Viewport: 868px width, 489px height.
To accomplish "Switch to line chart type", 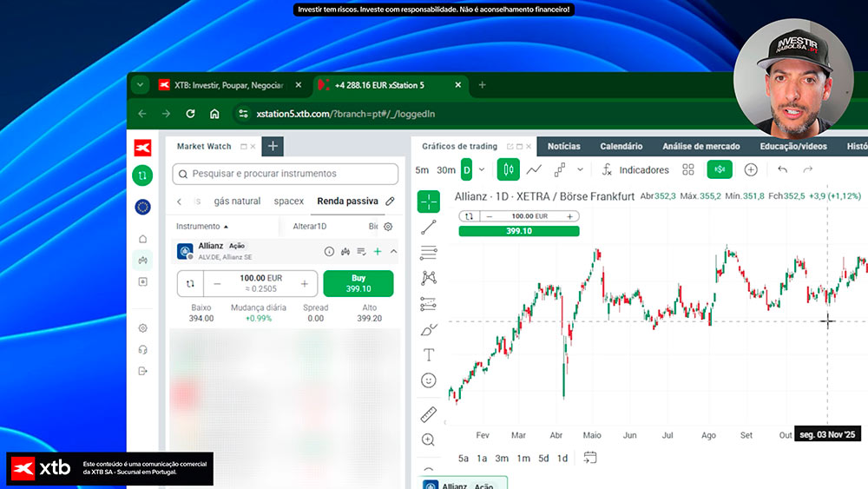I will point(534,170).
